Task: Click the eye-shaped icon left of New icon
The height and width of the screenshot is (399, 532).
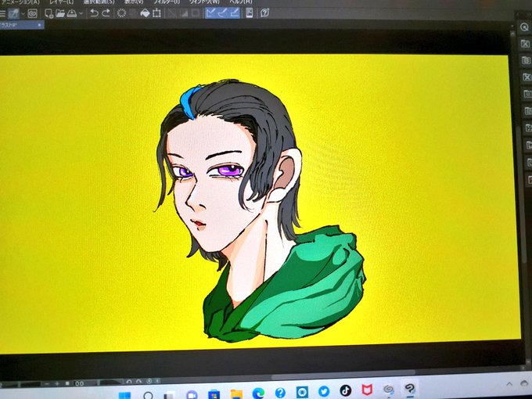Action: [32, 14]
